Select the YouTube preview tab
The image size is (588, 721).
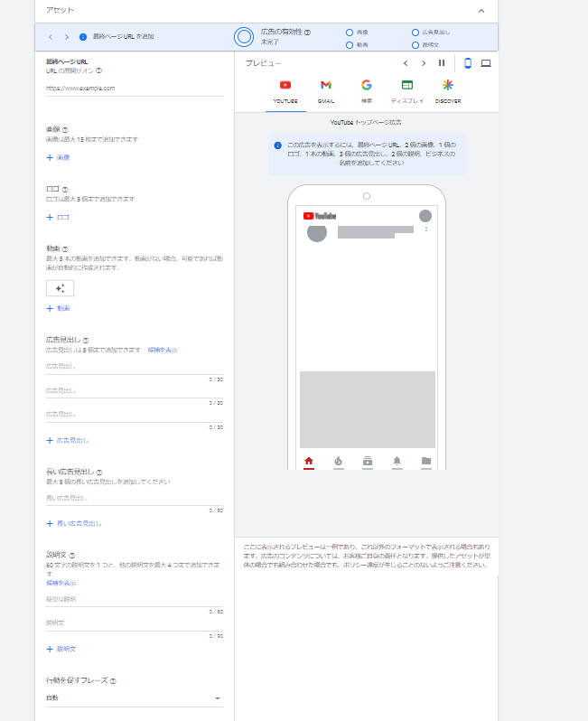point(285,92)
